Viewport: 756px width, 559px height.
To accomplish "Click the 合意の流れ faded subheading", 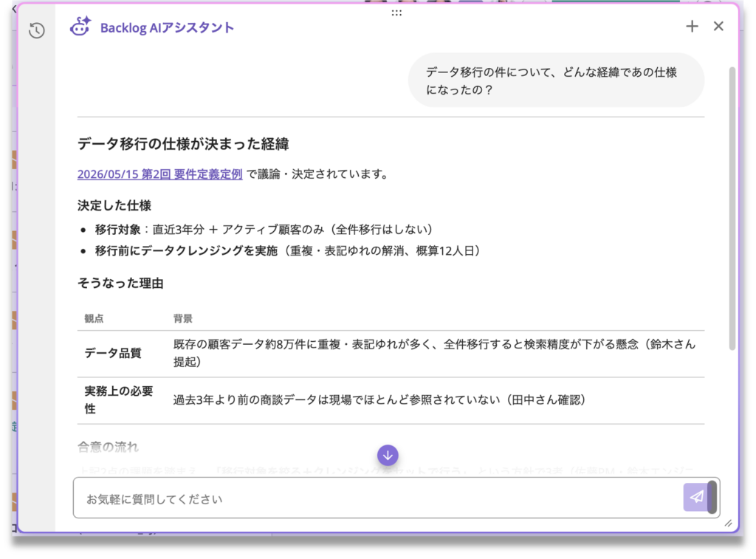I will coord(108,447).
